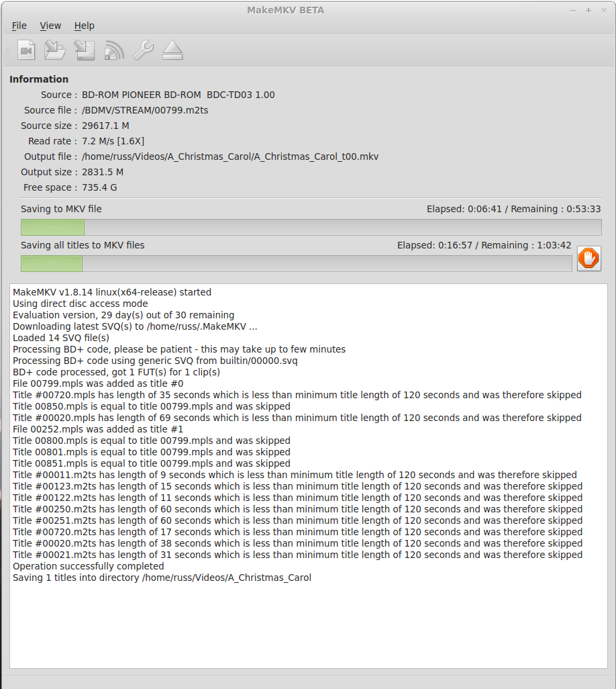Click the Open video file toolbar icon
Viewport: 616px width, 689px height.
click(x=26, y=50)
